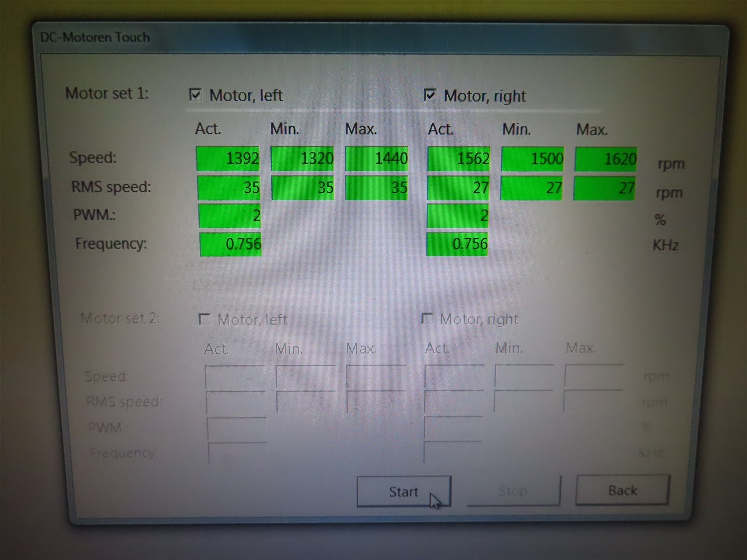Click right motor maximum speed field showing 1620
The height and width of the screenshot is (560, 747).
pos(606,159)
